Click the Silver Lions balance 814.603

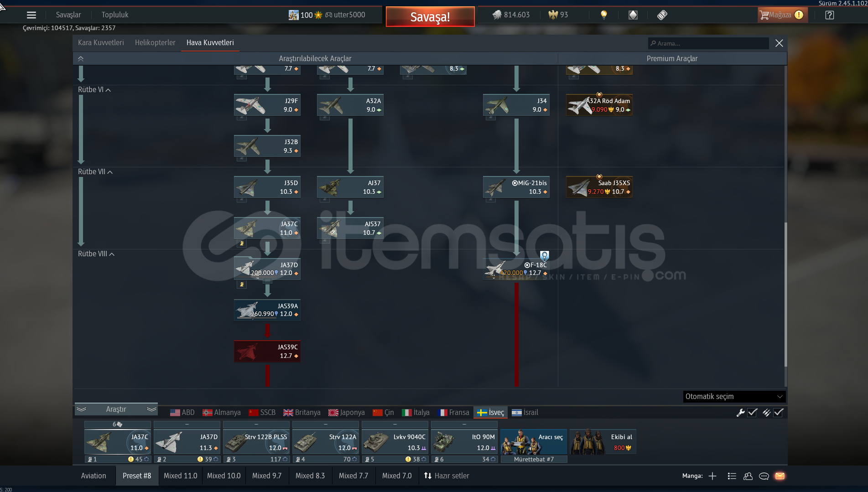click(x=511, y=15)
